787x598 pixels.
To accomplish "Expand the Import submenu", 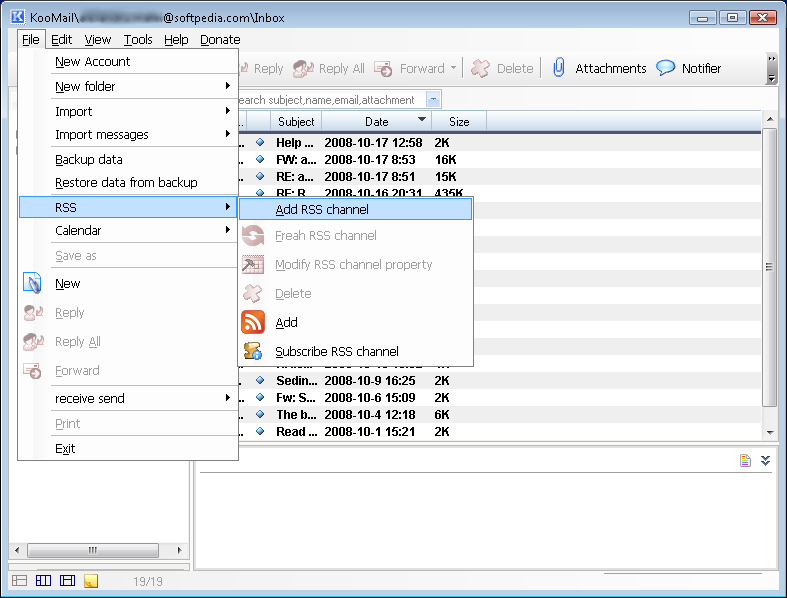I will pyautogui.click(x=228, y=110).
